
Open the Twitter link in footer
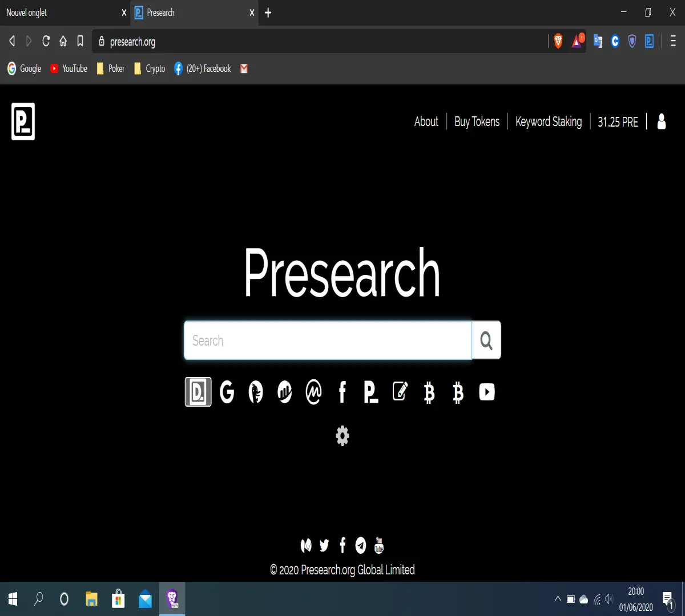[324, 545]
